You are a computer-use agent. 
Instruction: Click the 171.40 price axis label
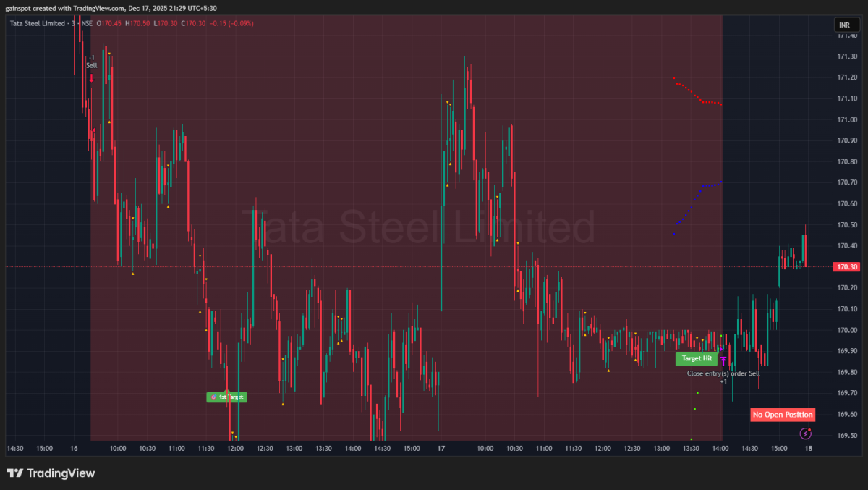pos(846,35)
